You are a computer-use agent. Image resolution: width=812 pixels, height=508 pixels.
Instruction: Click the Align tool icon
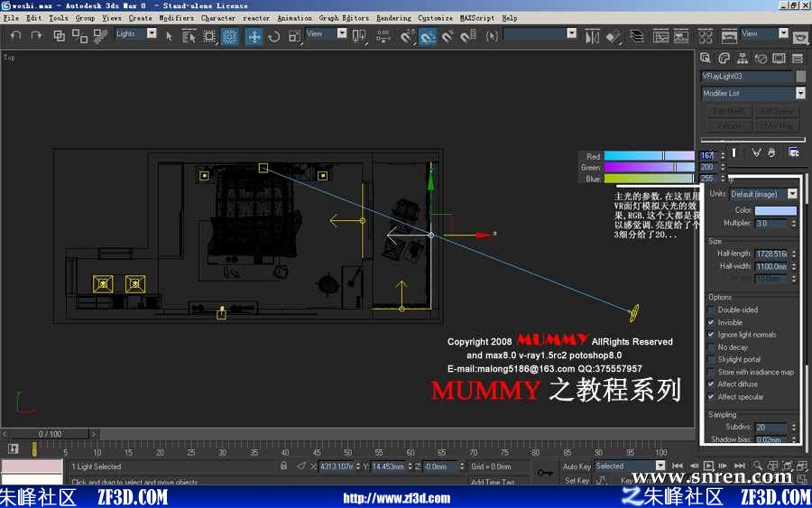coord(614,36)
